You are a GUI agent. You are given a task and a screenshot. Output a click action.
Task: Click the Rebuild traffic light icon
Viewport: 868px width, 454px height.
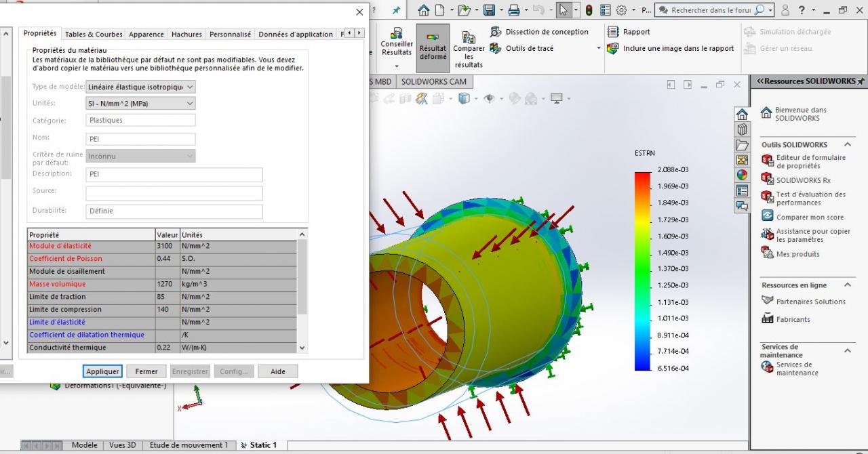click(589, 10)
